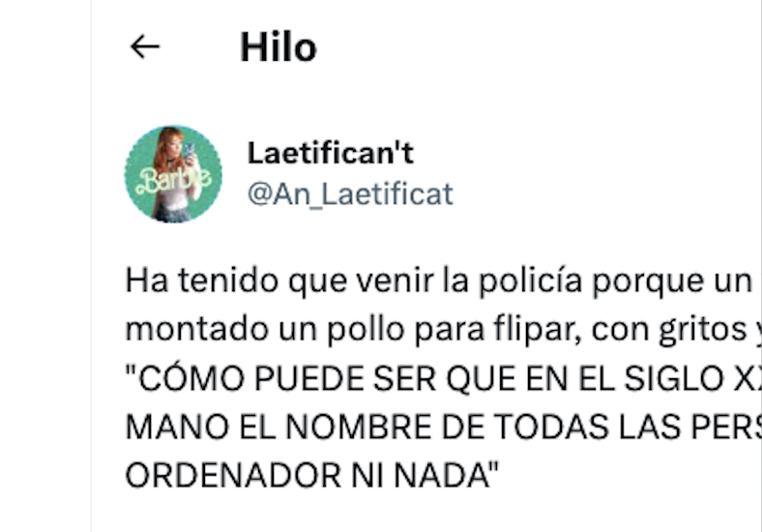
Task: Click the final line "ORDENADOR NI NADA"
Action: (312, 475)
